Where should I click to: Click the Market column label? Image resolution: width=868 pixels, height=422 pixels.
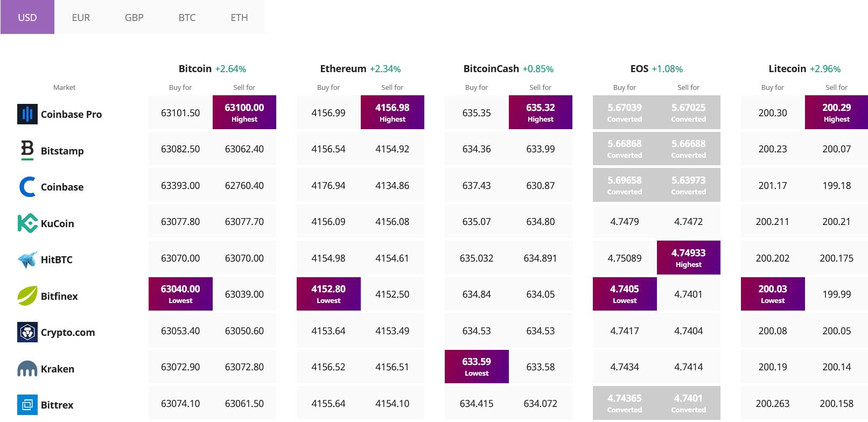click(64, 87)
